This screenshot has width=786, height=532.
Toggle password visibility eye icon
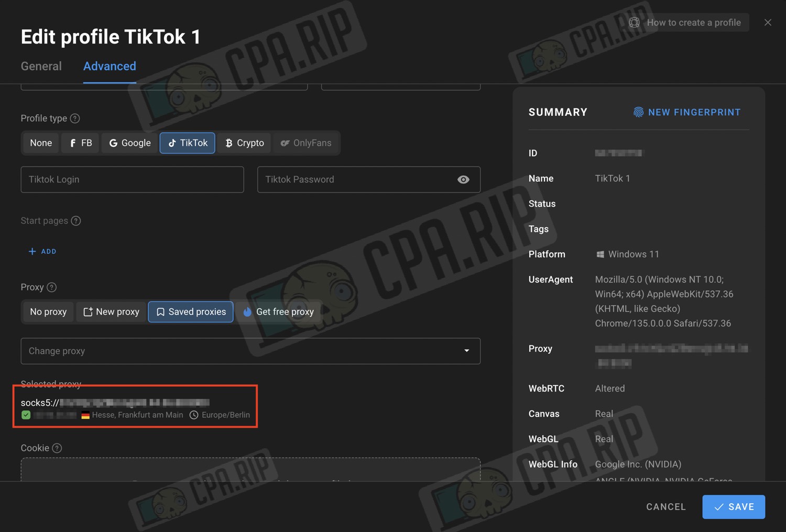[x=463, y=179]
